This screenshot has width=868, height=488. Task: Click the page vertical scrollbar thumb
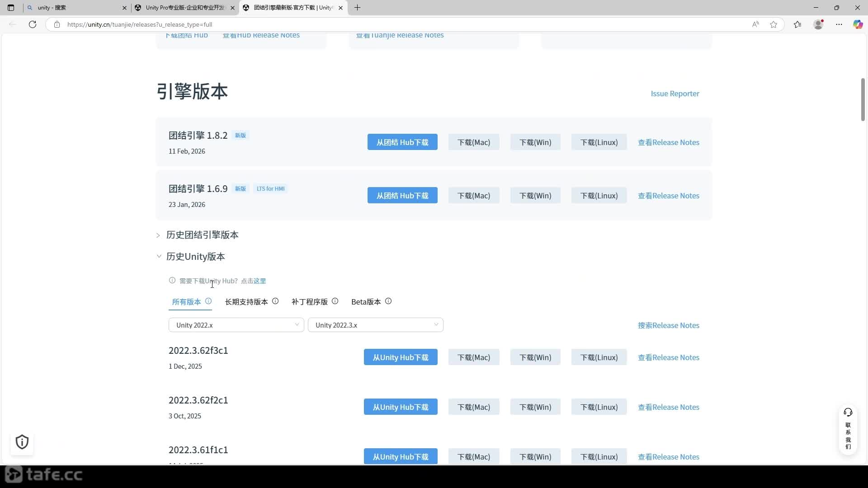(863, 99)
